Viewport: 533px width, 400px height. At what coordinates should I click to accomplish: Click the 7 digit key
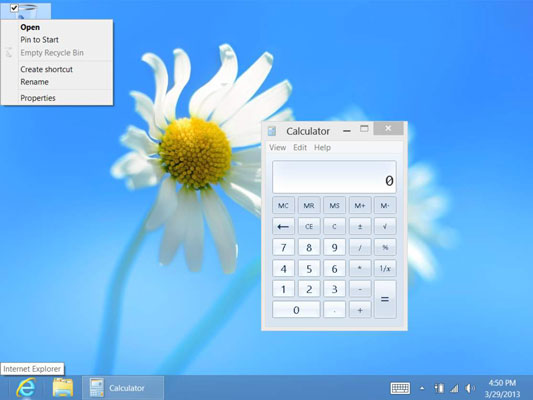pyautogui.click(x=283, y=247)
